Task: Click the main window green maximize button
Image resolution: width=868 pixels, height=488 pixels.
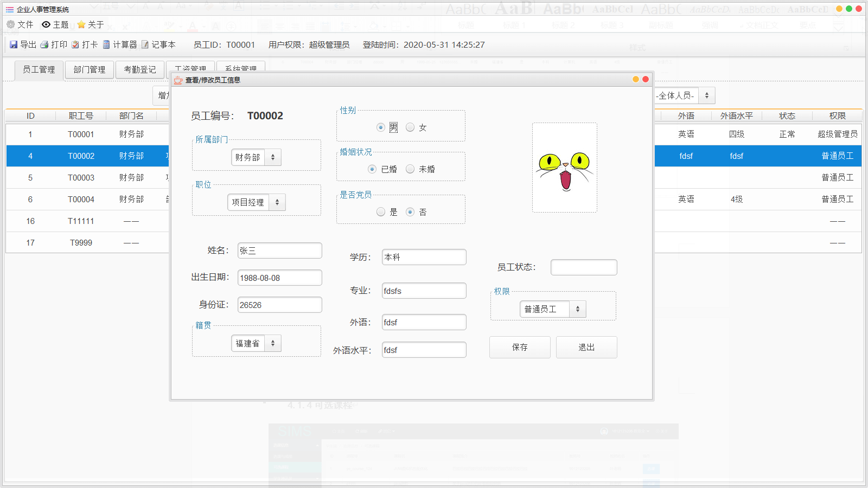Action: (x=849, y=9)
